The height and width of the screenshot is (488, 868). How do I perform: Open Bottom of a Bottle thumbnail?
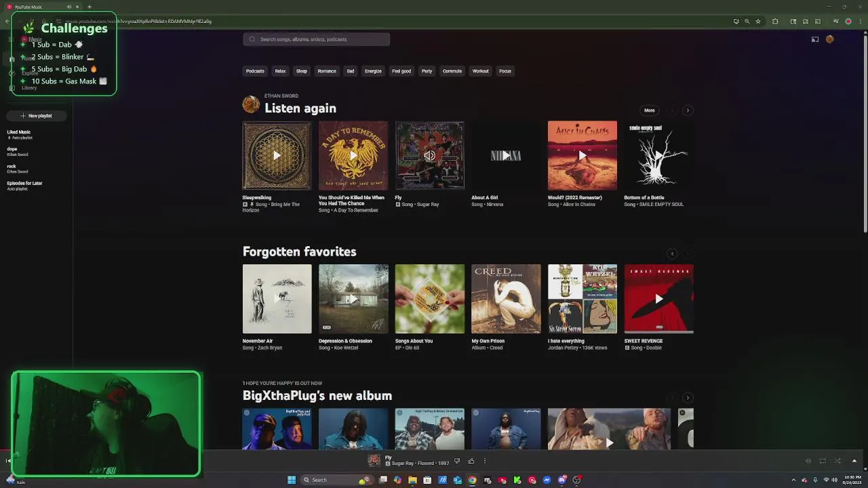pos(658,156)
